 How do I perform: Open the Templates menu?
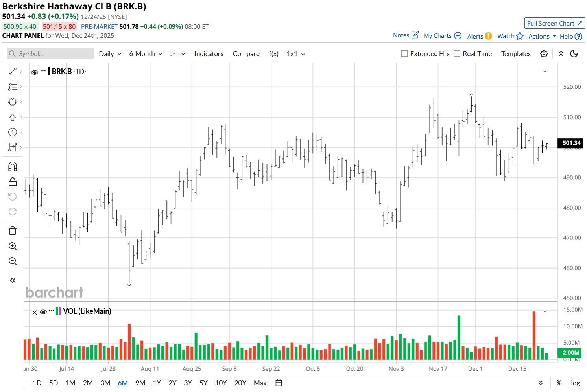[516, 54]
